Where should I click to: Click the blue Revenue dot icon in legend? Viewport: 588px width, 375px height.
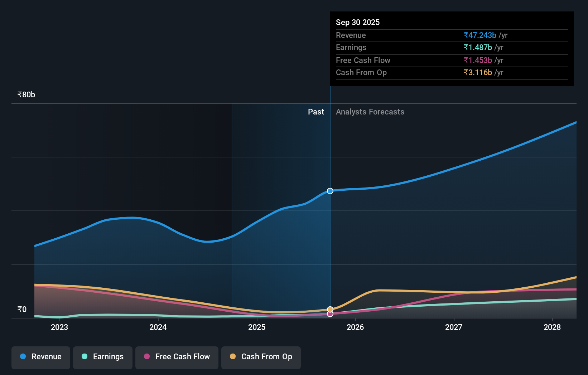[22, 357]
